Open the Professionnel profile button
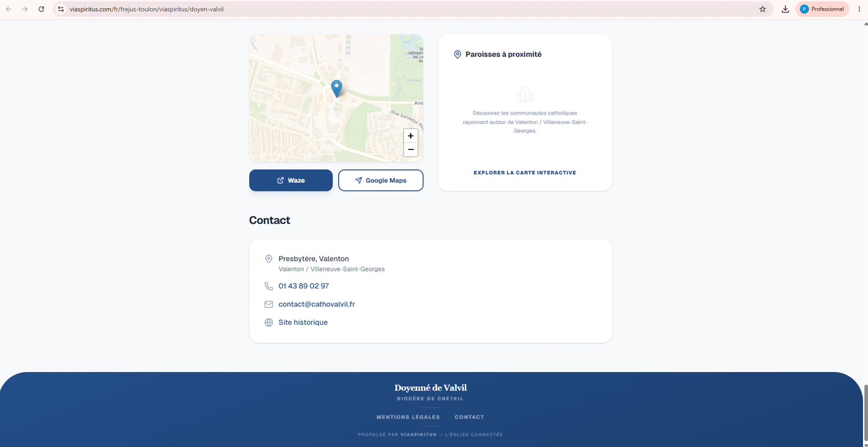 pyautogui.click(x=822, y=9)
